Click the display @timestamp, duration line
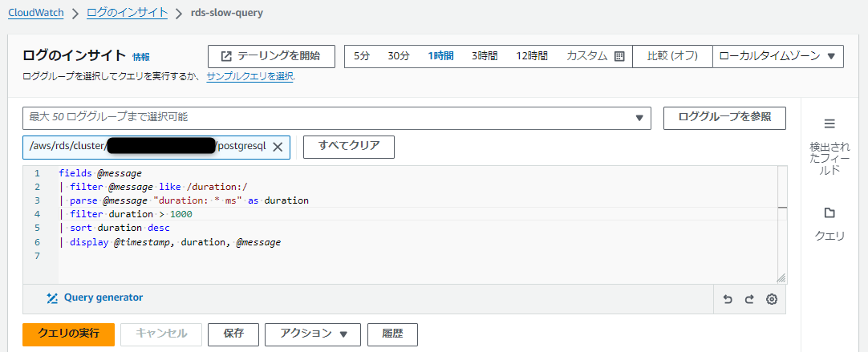Image resolution: width=868 pixels, height=352 pixels. tap(169, 242)
